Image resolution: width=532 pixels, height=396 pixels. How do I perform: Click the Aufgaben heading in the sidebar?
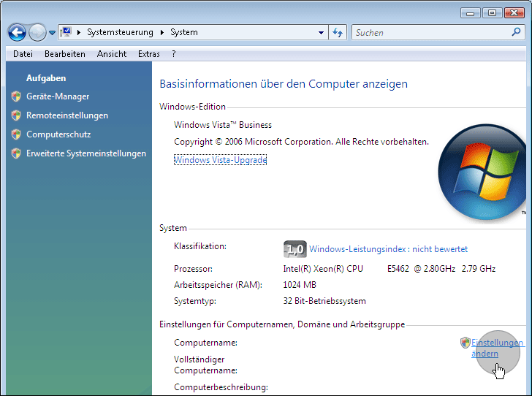[46, 78]
